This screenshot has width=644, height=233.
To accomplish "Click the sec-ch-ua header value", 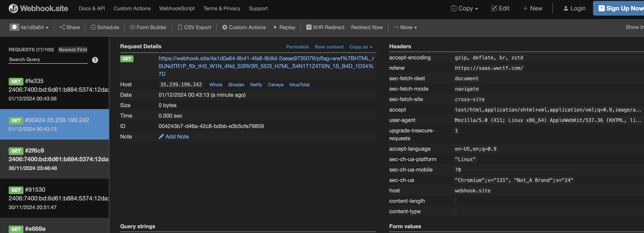I will (514, 180).
